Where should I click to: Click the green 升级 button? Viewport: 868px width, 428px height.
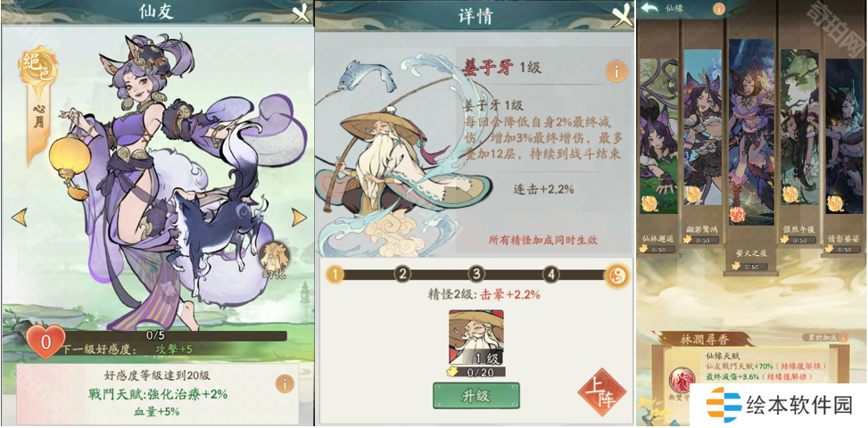[476, 397]
